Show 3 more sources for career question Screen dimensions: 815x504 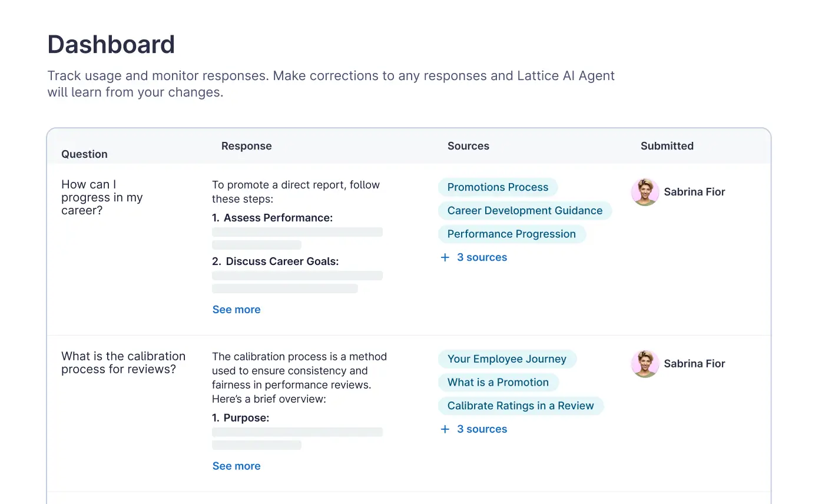pos(482,257)
